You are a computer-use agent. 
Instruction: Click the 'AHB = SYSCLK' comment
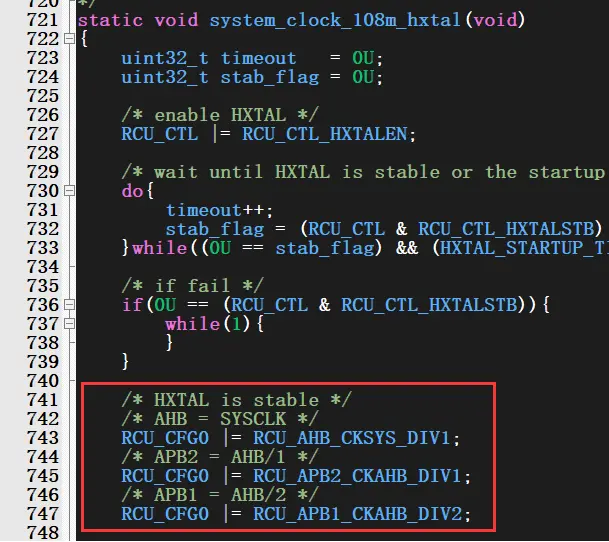pos(220,419)
